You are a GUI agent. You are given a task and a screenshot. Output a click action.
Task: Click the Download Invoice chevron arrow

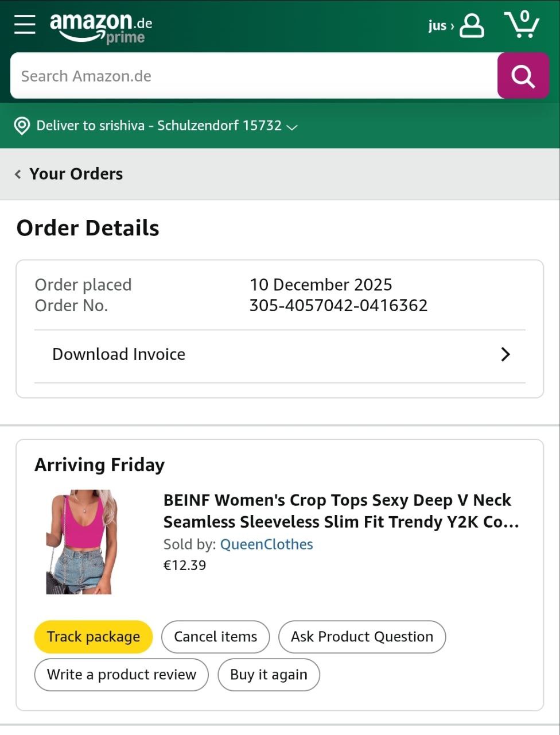click(x=505, y=354)
